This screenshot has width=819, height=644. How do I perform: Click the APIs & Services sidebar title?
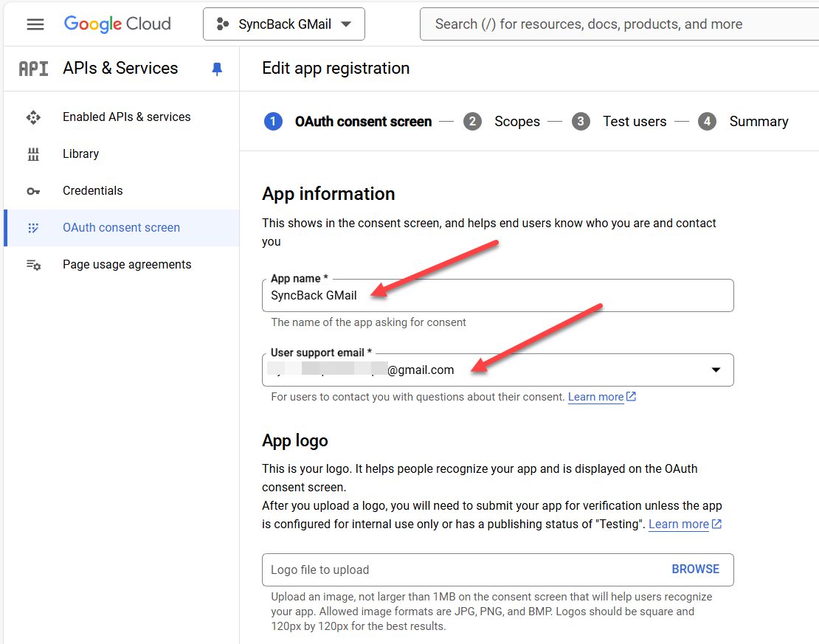tap(120, 69)
